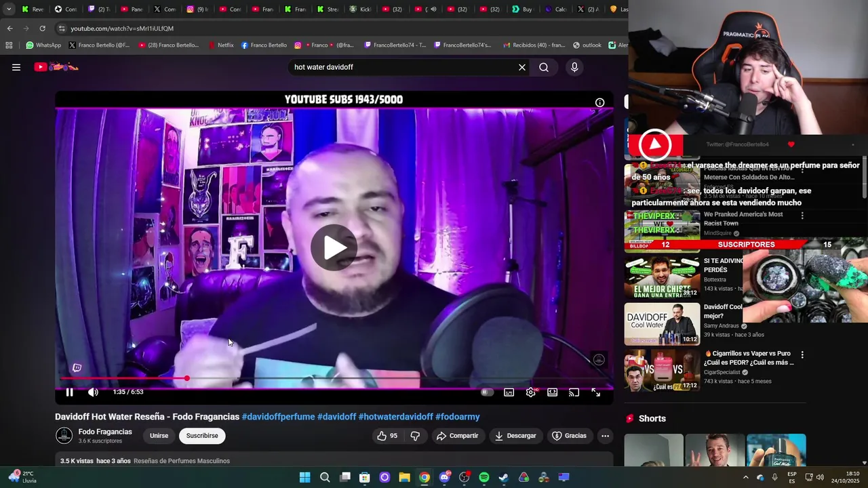Cast video with Play on TV icon
This screenshot has width=868, height=488.
[574, 392]
